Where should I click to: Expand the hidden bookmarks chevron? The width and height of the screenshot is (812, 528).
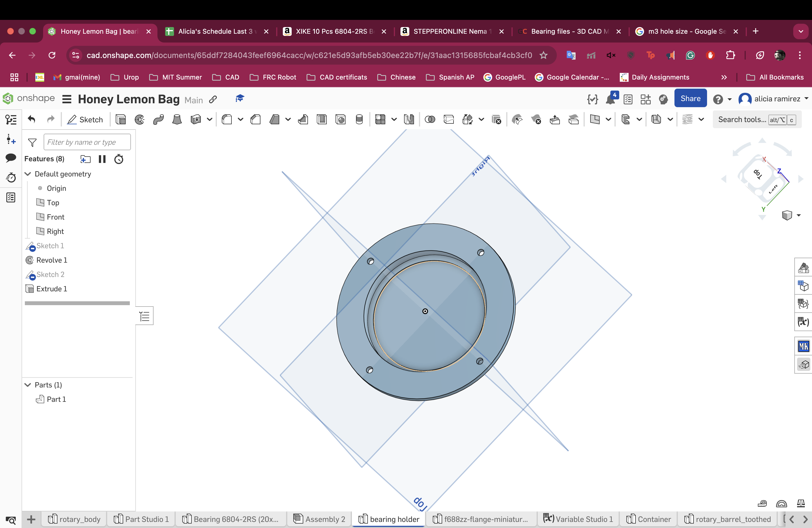(724, 77)
